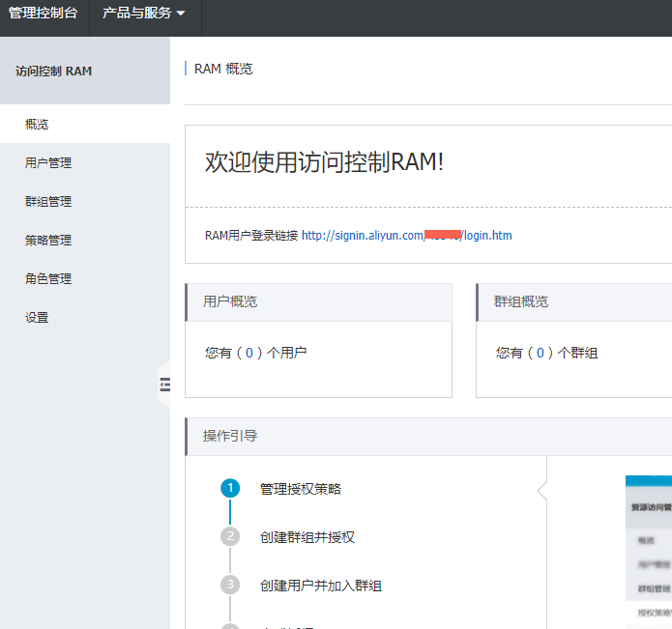Go to 管理控制台 home
The height and width of the screenshot is (629, 672).
pos(43,13)
